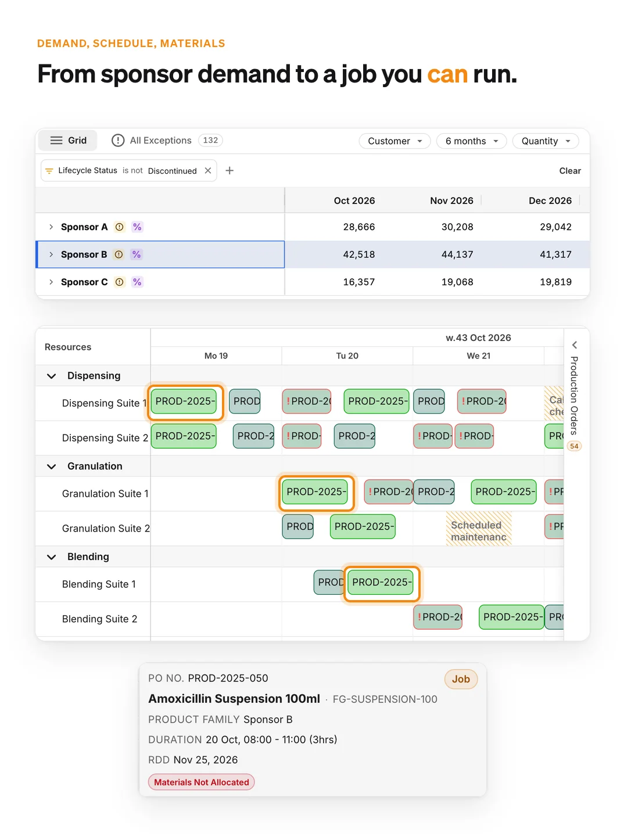Viewport: 624px width, 840px height.
Task: Expand the Sponsor B row
Action: (51, 254)
